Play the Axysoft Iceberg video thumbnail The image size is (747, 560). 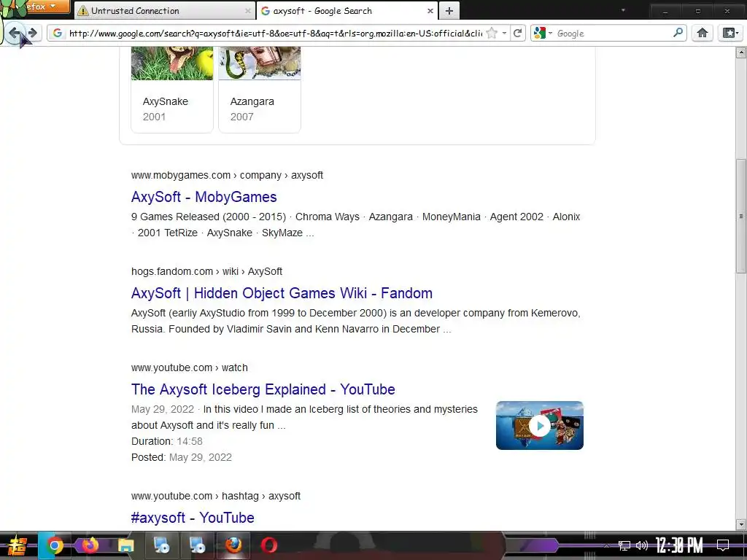(x=539, y=425)
